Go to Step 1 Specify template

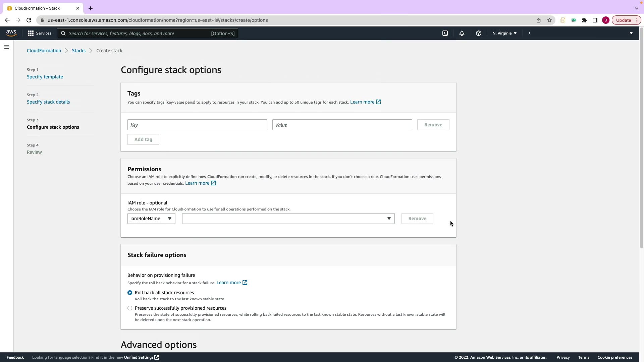tap(45, 77)
